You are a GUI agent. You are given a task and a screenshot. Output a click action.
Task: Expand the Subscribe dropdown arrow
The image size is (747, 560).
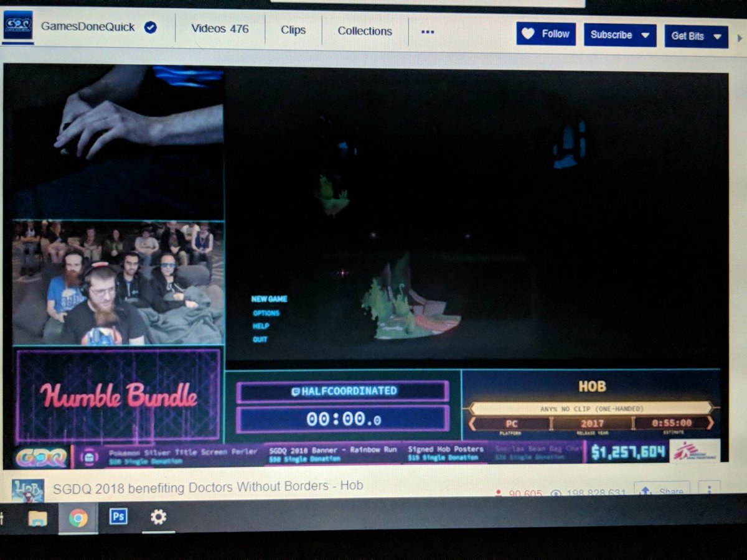(645, 36)
